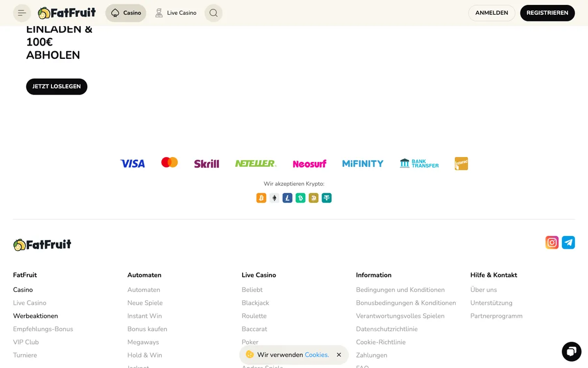The image size is (588, 368).
Task: Open Cookie-Richtlinie link
Action: [381, 342]
